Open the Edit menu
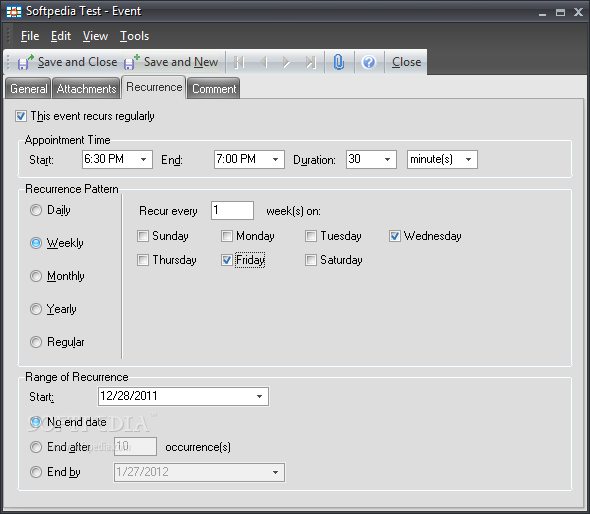The image size is (590, 514). click(x=61, y=36)
